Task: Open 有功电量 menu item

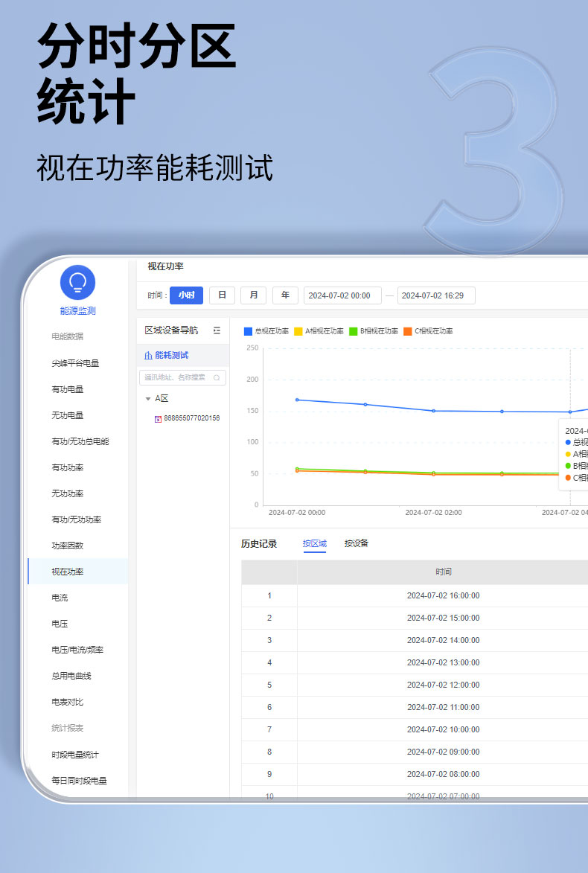Action: (x=68, y=390)
